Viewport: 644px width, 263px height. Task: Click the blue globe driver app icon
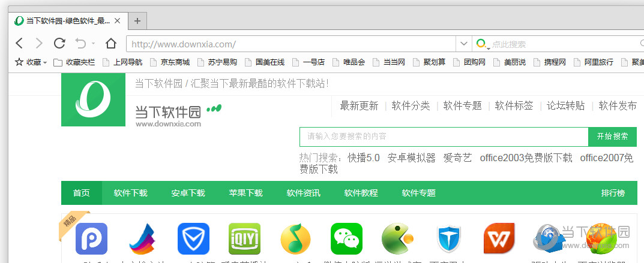coord(549,238)
